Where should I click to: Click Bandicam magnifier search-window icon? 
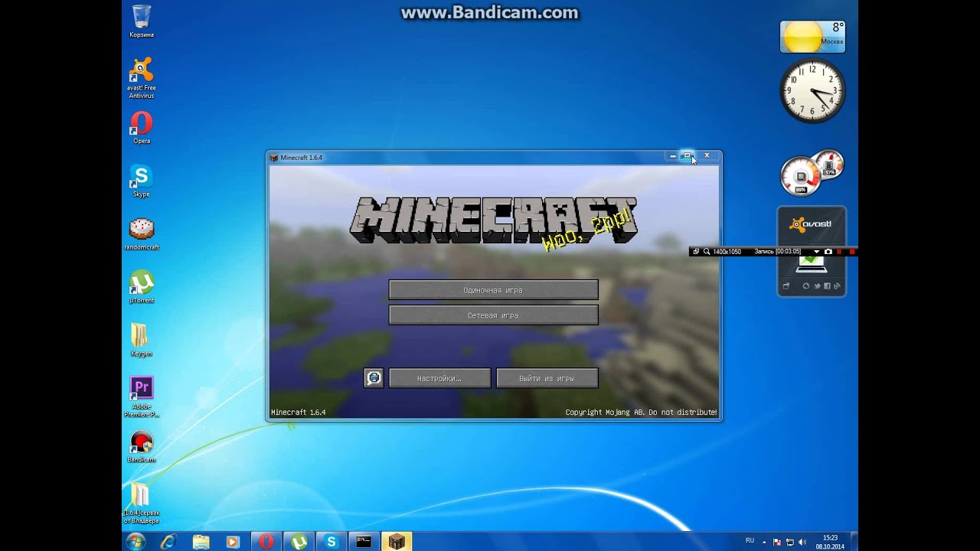pyautogui.click(x=707, y=251)
